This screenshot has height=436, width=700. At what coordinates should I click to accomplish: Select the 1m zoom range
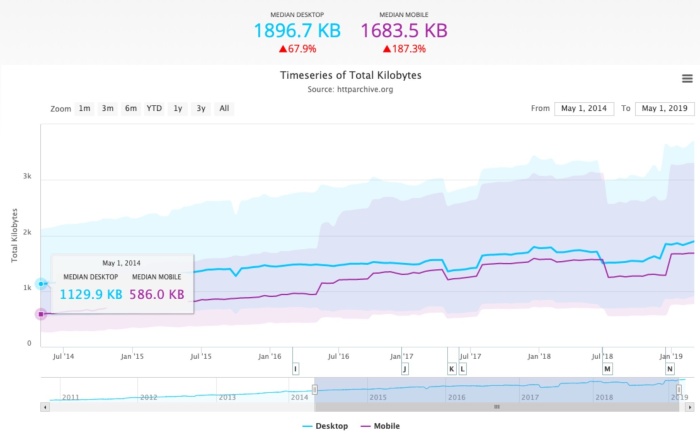(84, 108)
